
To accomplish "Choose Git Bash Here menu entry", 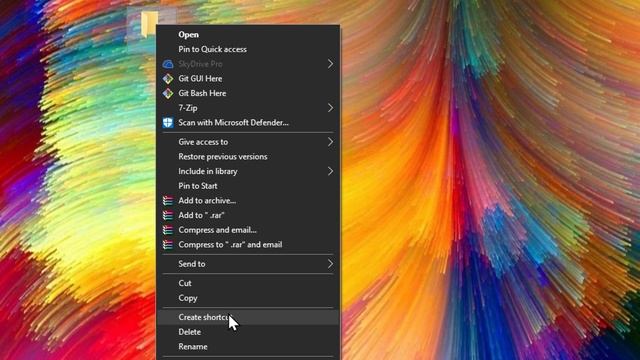I will [248, 93].
